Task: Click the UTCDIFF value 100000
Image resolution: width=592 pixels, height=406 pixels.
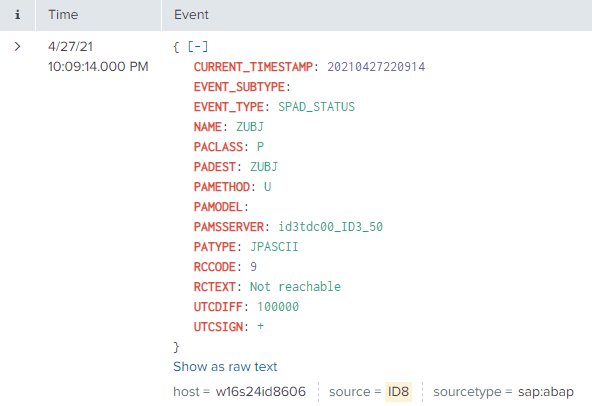Action: (x=278, y=307)
